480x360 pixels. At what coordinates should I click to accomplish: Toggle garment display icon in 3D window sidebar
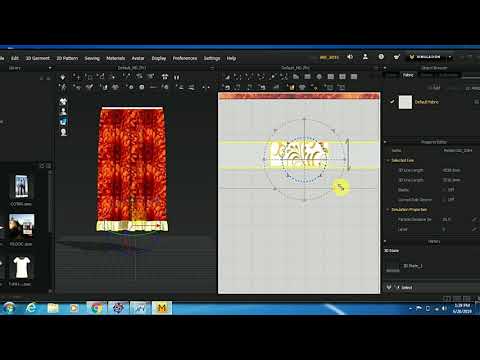pyautogui.click(x=63, y=101)
